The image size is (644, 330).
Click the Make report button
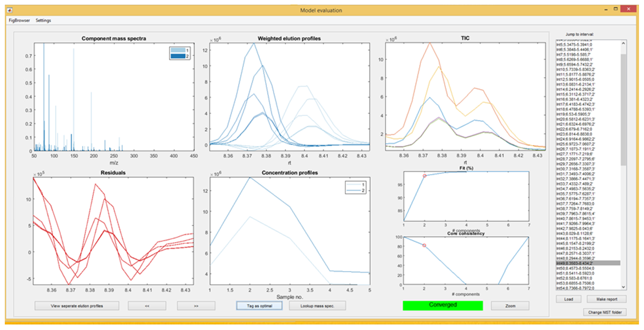(x=606, y=299)
